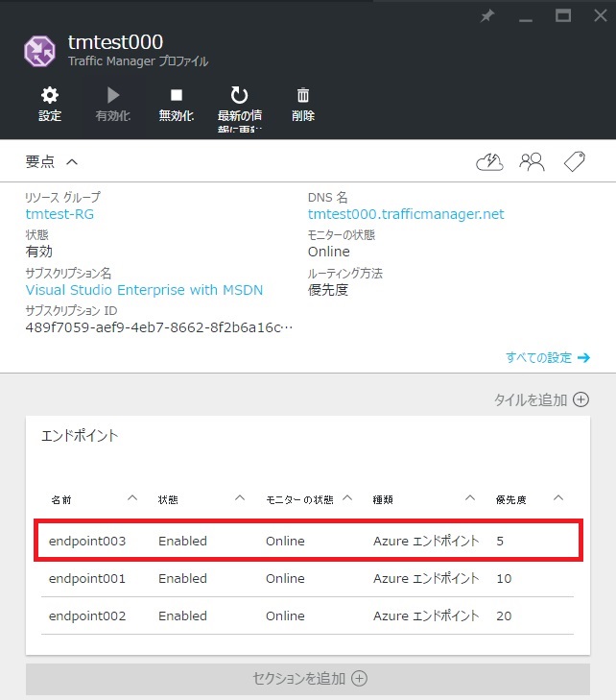
Task: Click the 名前 column header text
Action: coord(61,500)
